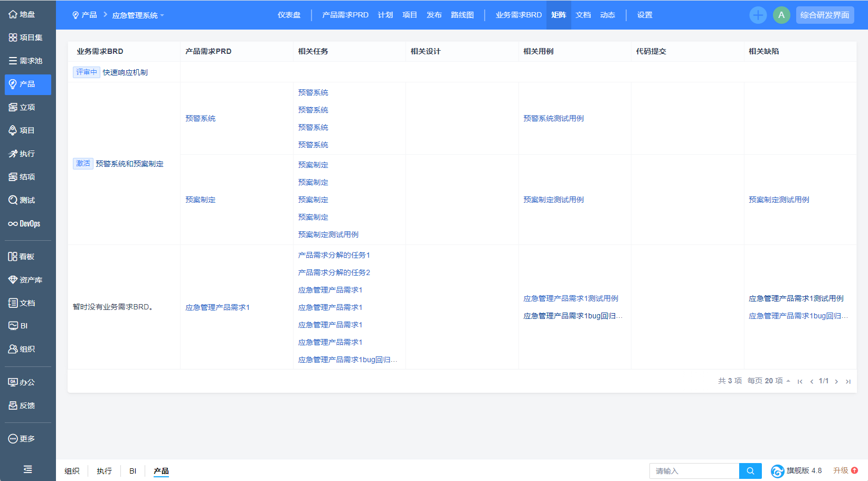The image size is (868, 481).
Task: Open 资产库 asset library in sidebar
Action: pyautogui.click(x=25, y=280)
